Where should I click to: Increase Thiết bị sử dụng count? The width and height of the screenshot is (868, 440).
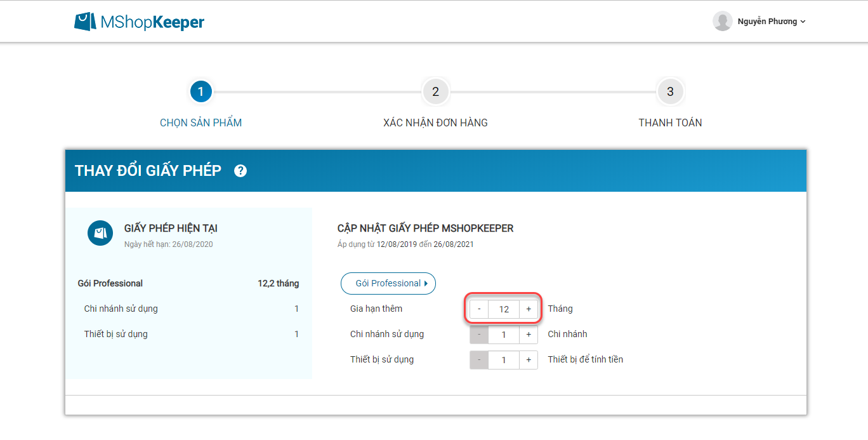529,360
